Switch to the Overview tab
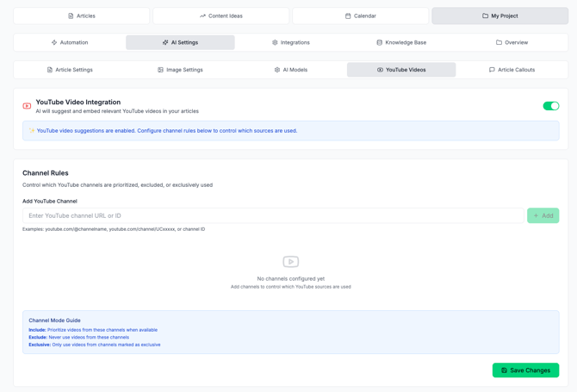 pyautogui.click(x=512, y=42)
